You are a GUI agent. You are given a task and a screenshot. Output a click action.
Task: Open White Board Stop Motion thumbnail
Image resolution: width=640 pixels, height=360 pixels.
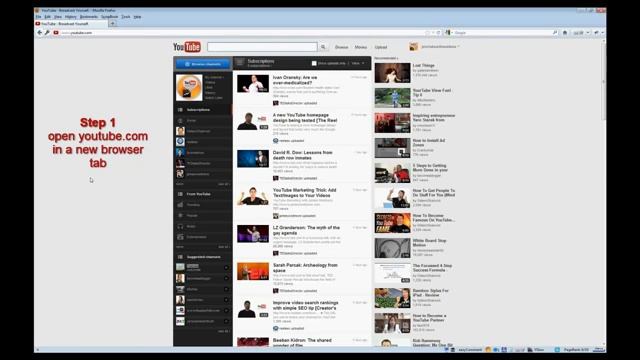392,248
